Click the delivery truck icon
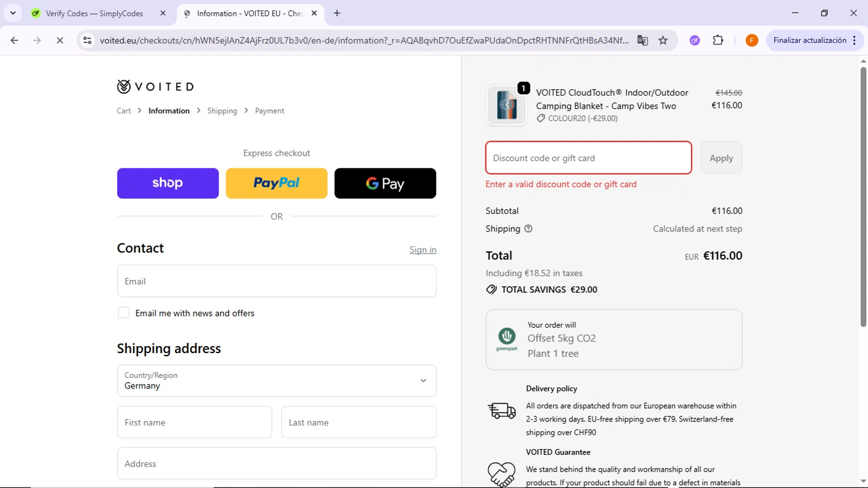This screenshot has height=488, width=868. 502,410
